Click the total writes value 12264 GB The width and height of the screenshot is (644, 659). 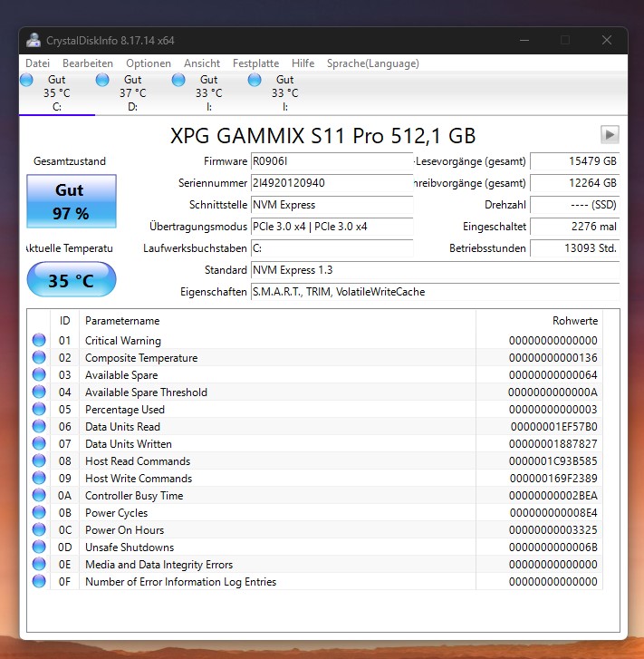574,183
